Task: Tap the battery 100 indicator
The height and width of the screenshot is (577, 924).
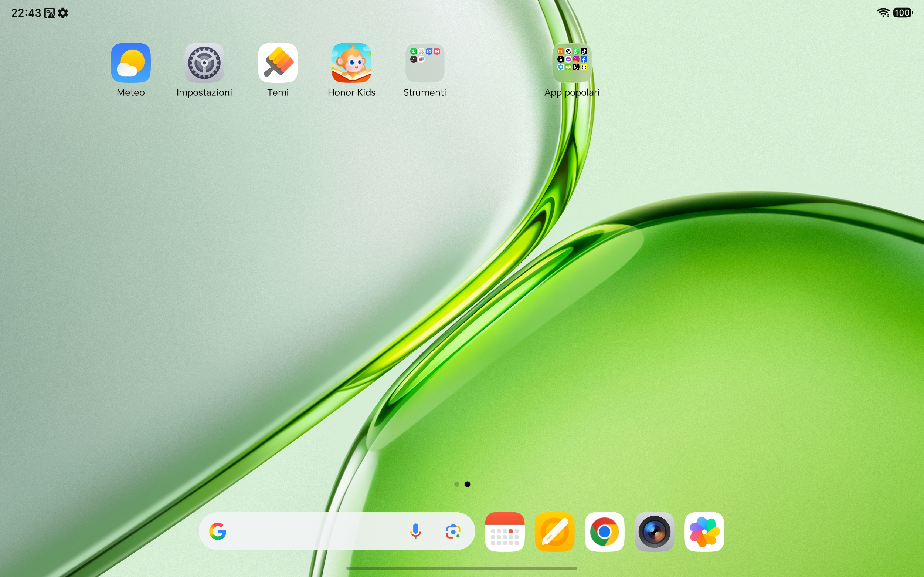Action: point(903,13)
